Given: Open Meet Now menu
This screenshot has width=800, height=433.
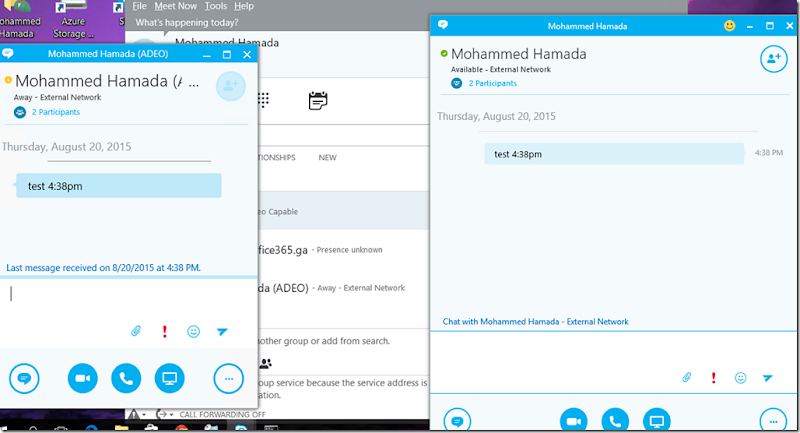Looking at the screenshot, I should point(176,6).
